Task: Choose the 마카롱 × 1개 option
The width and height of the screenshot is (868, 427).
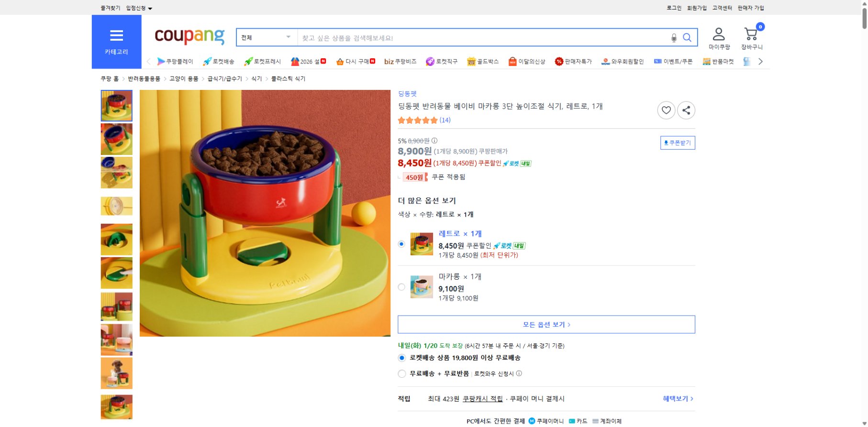Action: pos(401,287)
